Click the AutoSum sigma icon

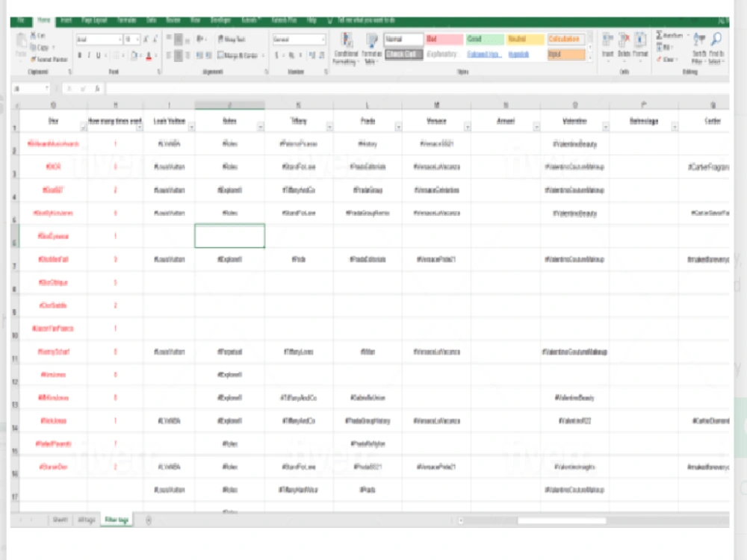[660, 35]
